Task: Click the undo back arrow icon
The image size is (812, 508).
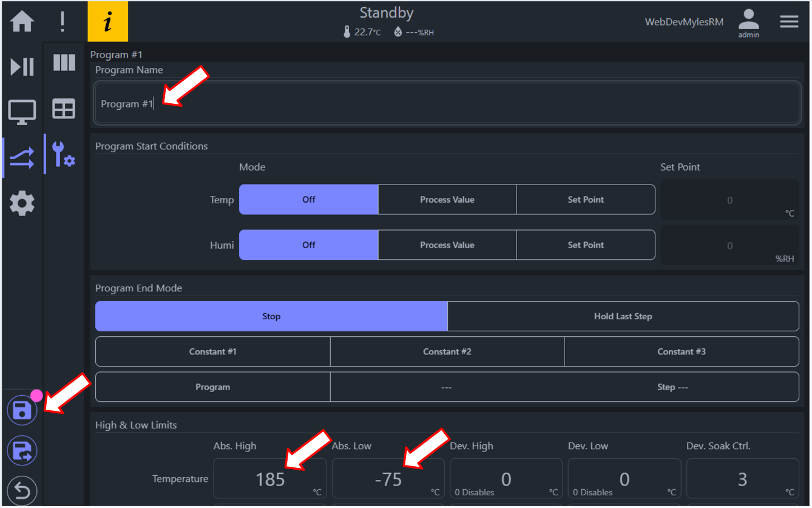Action: (x=22, y=490)
